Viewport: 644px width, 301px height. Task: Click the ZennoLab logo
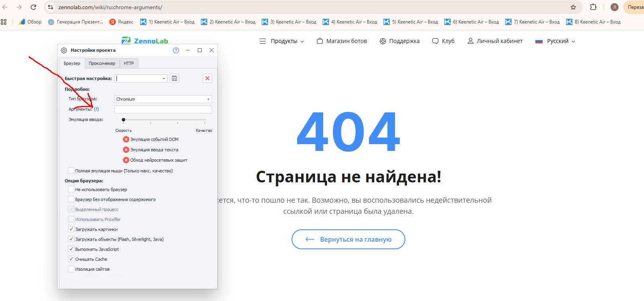pos(145,41)
